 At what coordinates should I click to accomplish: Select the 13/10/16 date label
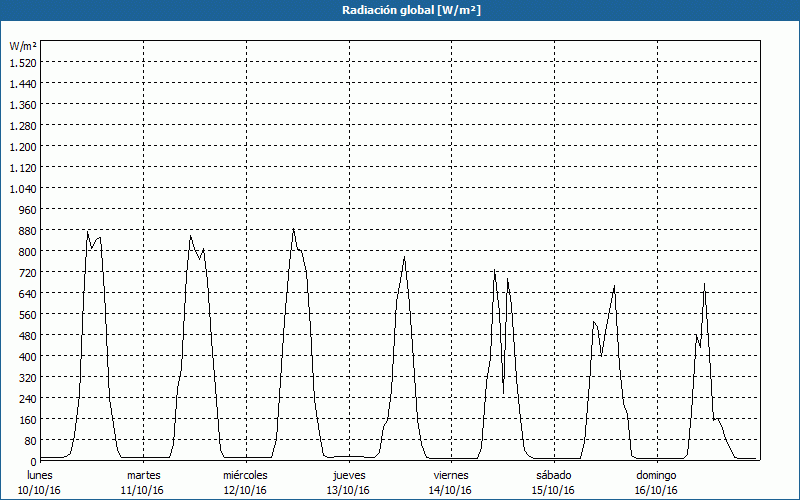(x=348, y=490)
